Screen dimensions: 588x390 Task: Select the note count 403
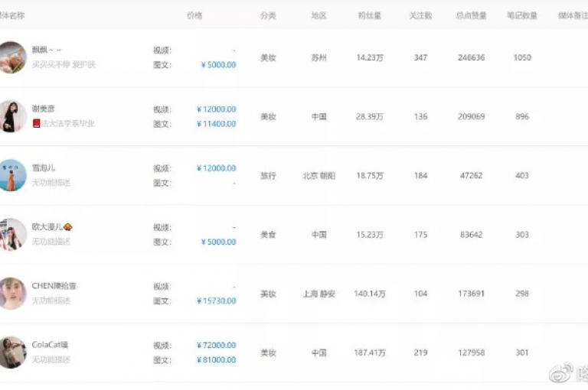[x=522, y=175]
